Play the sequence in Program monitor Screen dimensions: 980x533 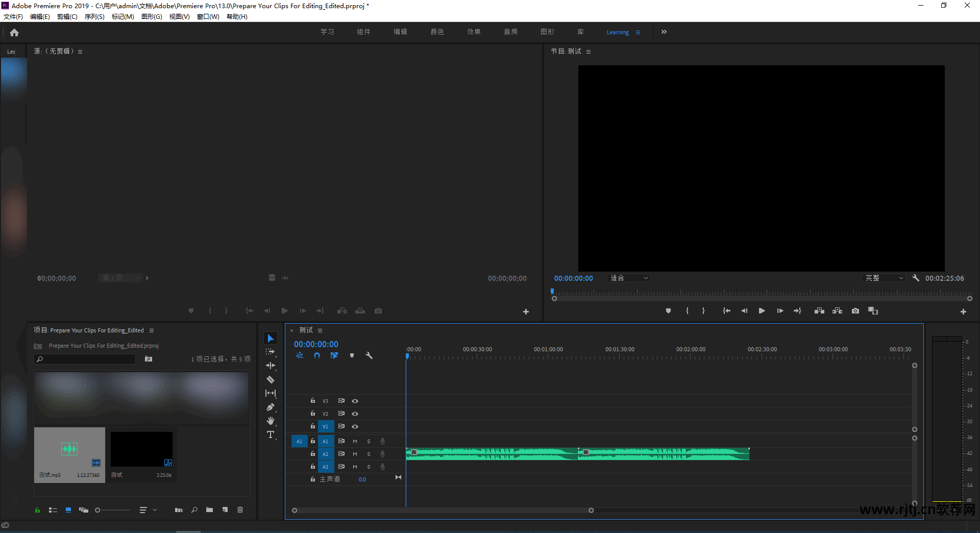pos(762,310)
